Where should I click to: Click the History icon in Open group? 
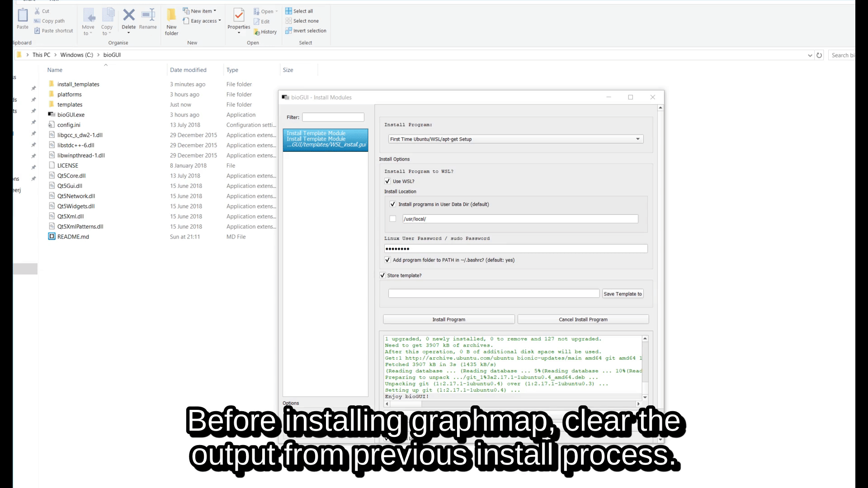(x=257, y=32)
